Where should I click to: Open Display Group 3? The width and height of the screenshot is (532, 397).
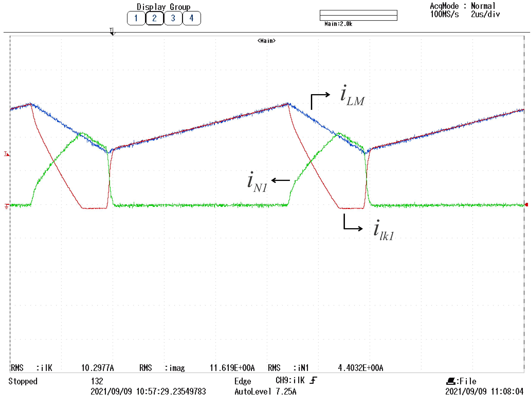pos(173,18)
